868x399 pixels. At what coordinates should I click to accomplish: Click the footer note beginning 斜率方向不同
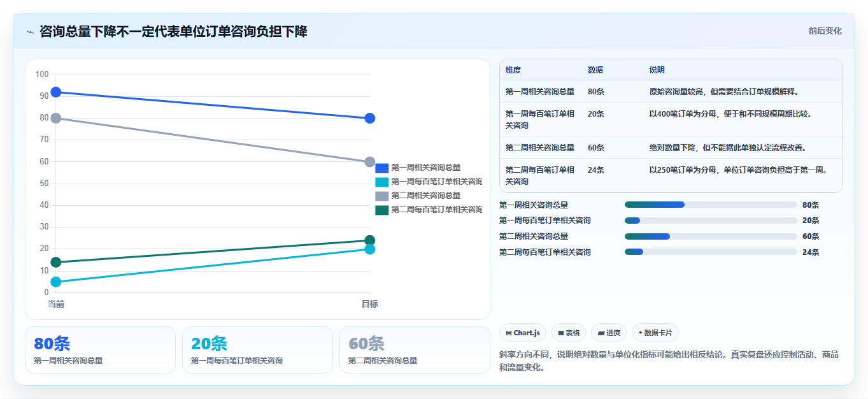pyautogui.click(x=669, y=361)
